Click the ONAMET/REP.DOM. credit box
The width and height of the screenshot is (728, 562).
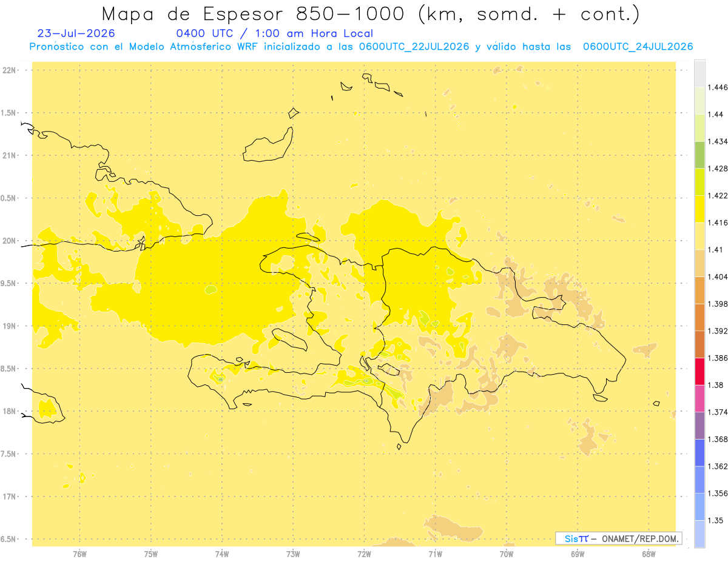click(618, 538)
